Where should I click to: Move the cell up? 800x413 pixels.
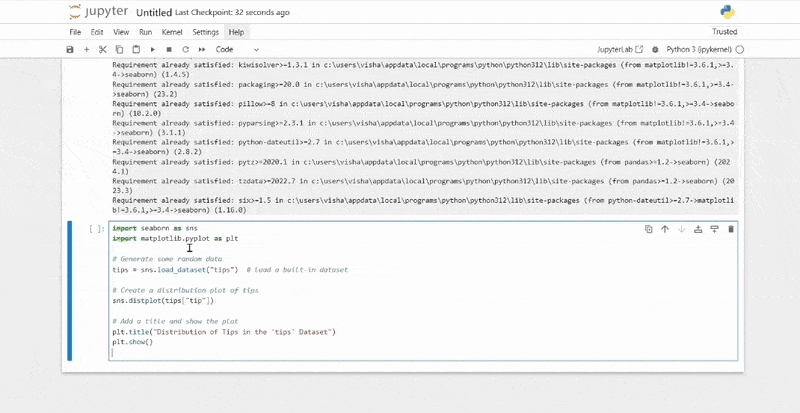point(664,229)
